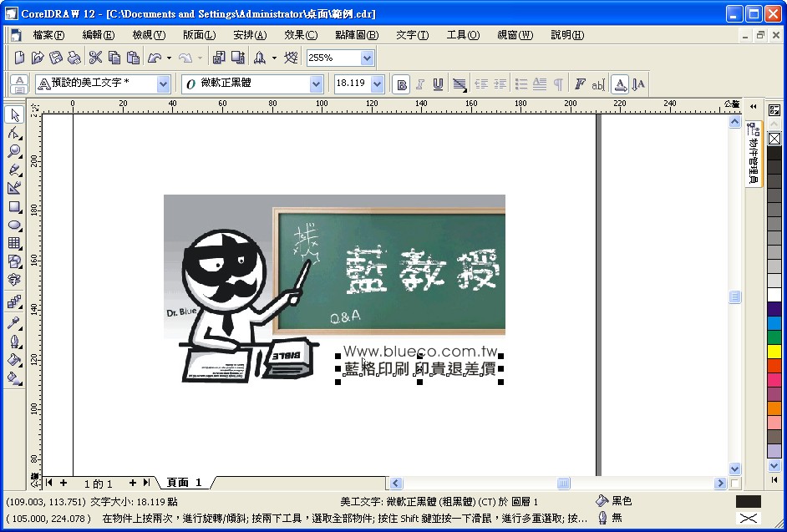Image resolution: width=787 pixels, height=532 pixels.
Task: Toggle horizontal text direction button
Action: click(621, 84)
